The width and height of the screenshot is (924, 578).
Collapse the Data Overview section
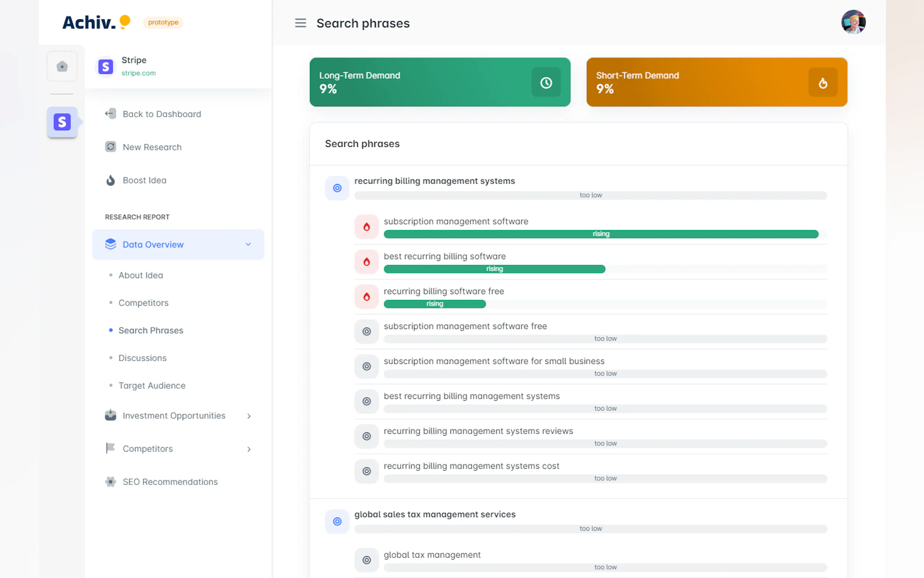click(248, 244)
